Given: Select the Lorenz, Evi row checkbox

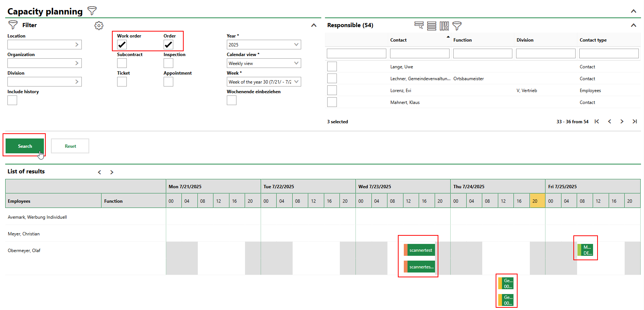Looking at the screenshot, I should [332, 90].
